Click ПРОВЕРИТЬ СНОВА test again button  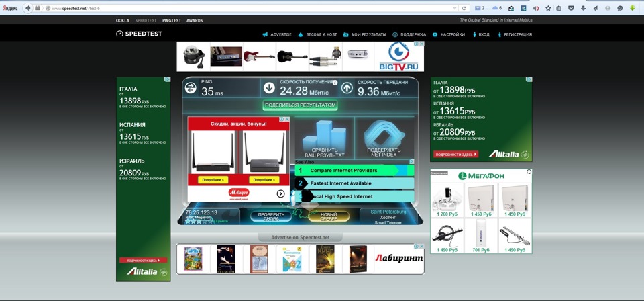(x=271, y=216)
